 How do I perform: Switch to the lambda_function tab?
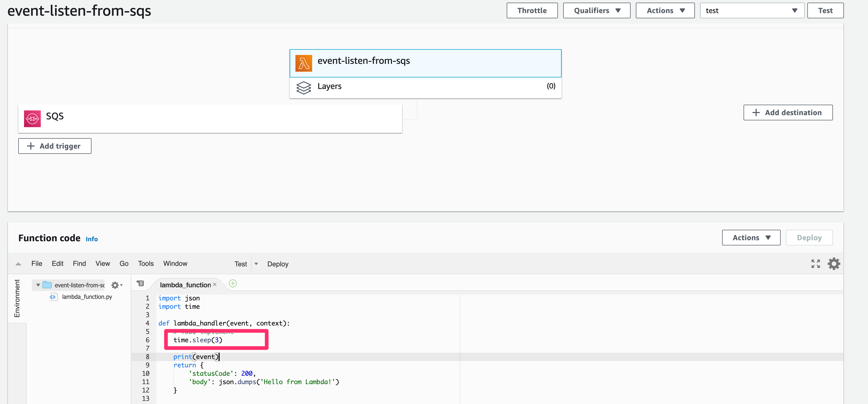[185, 285]
